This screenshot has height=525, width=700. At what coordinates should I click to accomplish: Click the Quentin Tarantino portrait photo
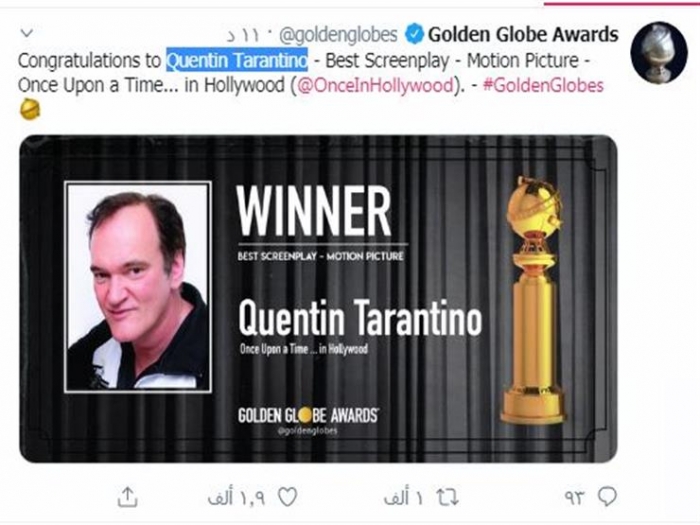[x=138, y=287]
